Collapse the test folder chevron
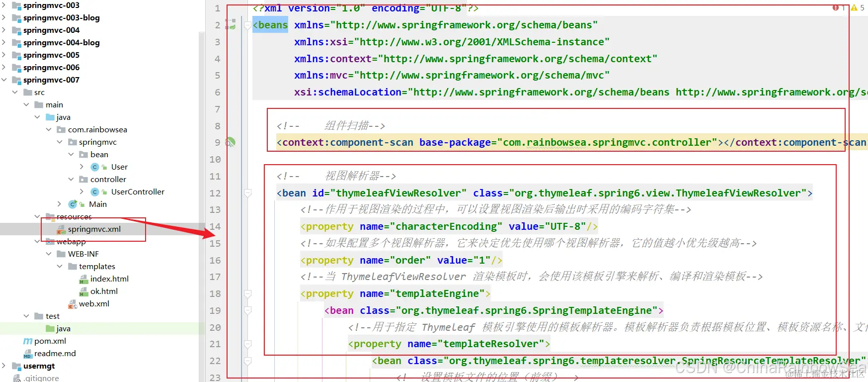 pyautogui.click(x=26, y=316)
